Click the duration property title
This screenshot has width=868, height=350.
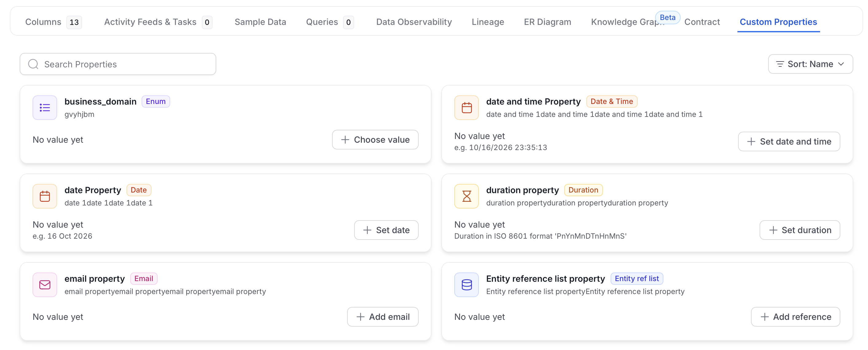(x=522, y=190)
